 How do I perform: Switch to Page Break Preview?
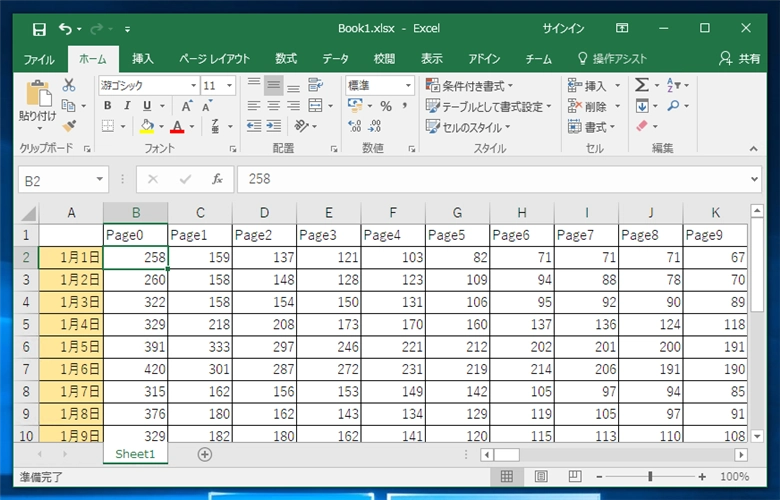pyautogui.click(x=575, y=477)
